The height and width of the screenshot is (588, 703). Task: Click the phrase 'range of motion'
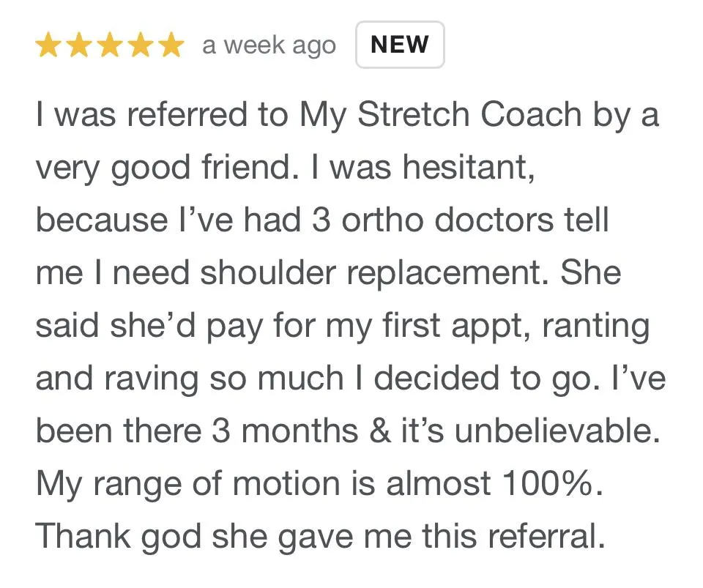point(217,485)
